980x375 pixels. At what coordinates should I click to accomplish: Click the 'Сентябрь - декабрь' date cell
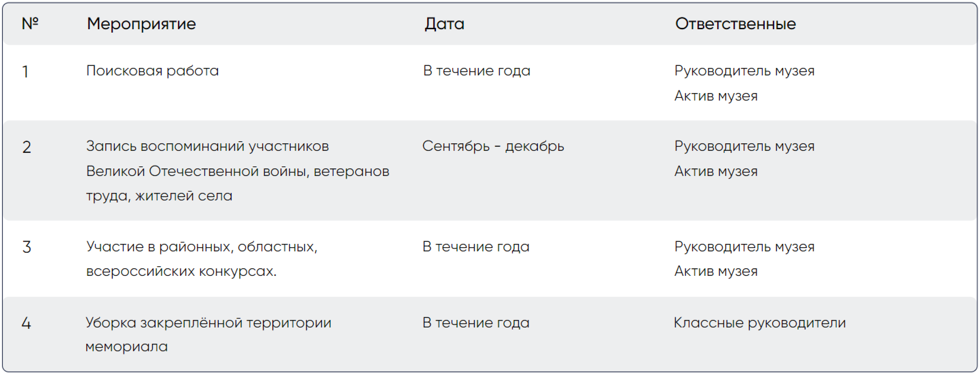pos(493,147)
